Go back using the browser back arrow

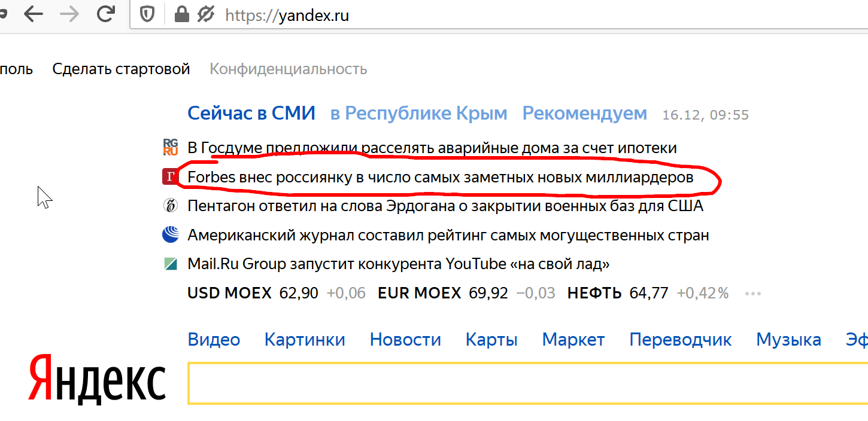pyautogui.click(x=34, y=14)
